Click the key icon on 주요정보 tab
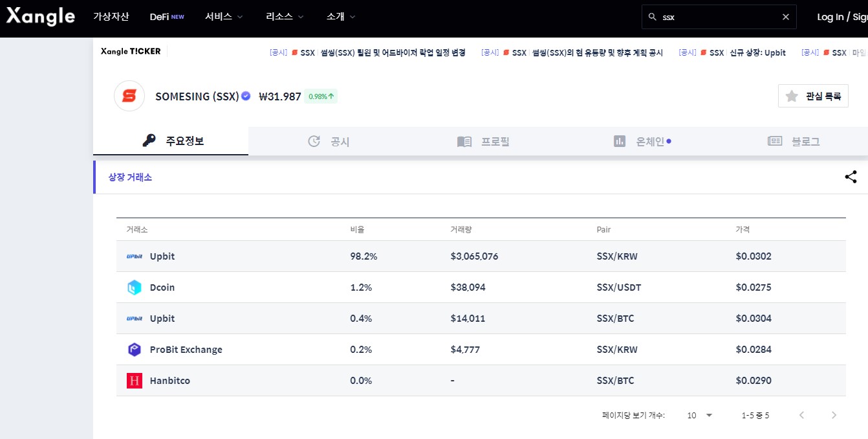868x439 pixels. click(149, 141)
